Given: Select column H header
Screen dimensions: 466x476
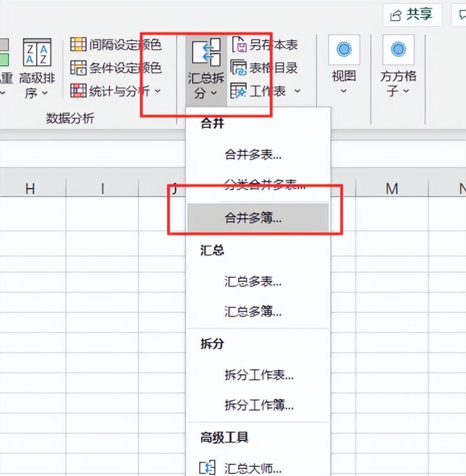Looking at the screenshot, I should 30,188.
